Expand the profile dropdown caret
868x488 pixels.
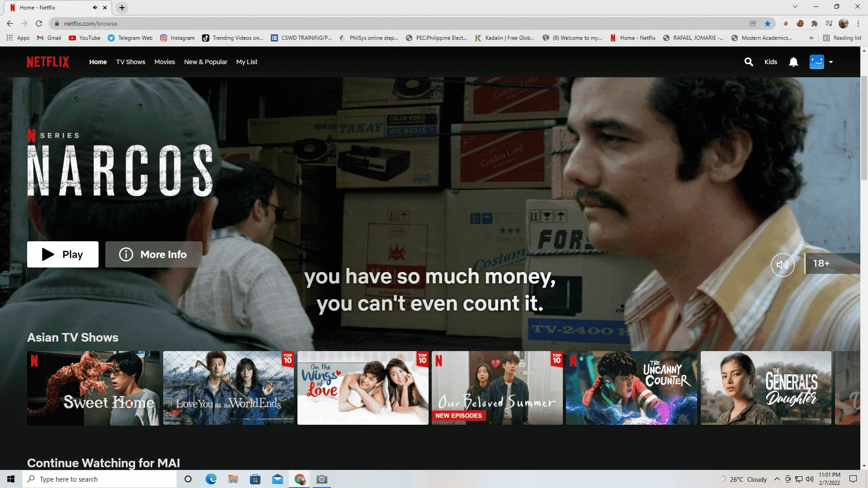tap(831, 62)
